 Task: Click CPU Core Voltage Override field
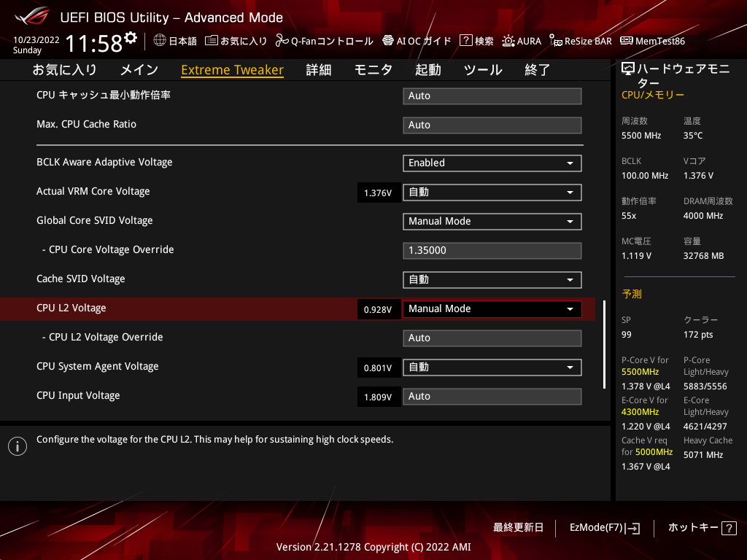click(492, 251)
